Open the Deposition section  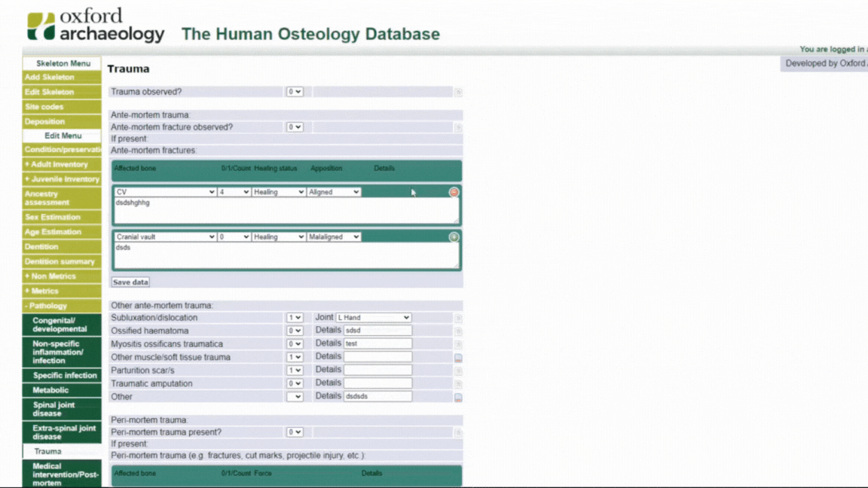coord(62,122)
